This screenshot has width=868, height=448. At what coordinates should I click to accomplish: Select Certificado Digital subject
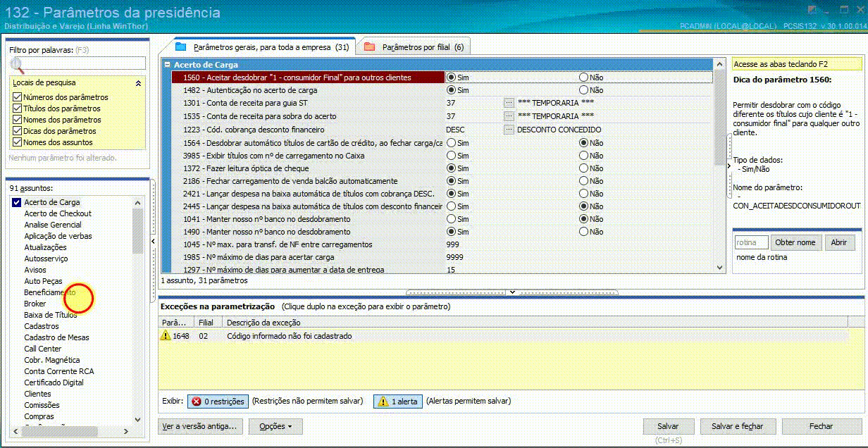[54, 382]
